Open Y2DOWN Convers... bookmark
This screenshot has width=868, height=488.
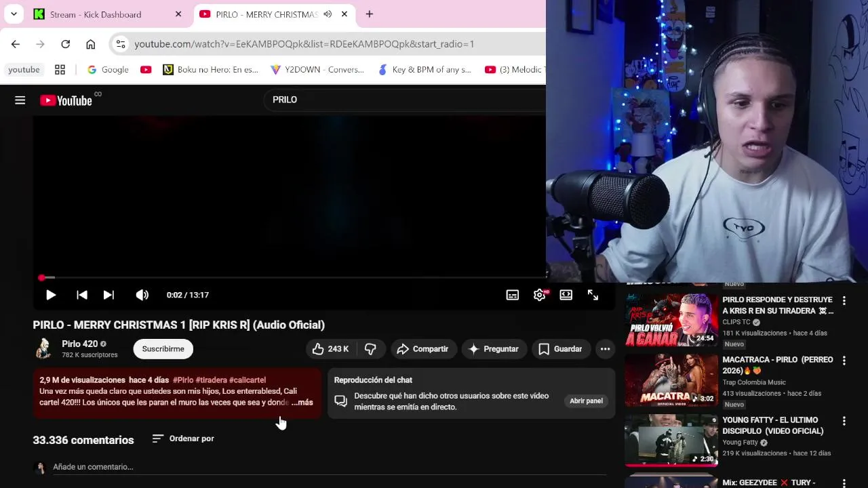(317, 70)
